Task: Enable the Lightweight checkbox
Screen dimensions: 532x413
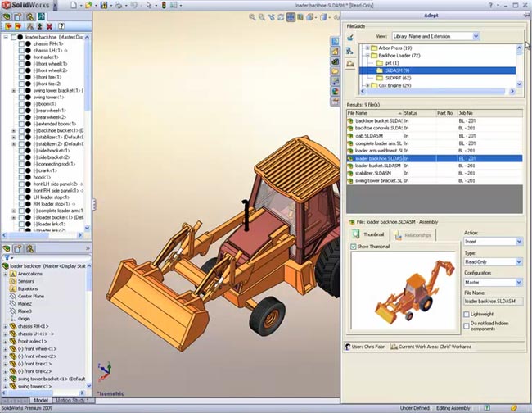Action: click(467, 315)
